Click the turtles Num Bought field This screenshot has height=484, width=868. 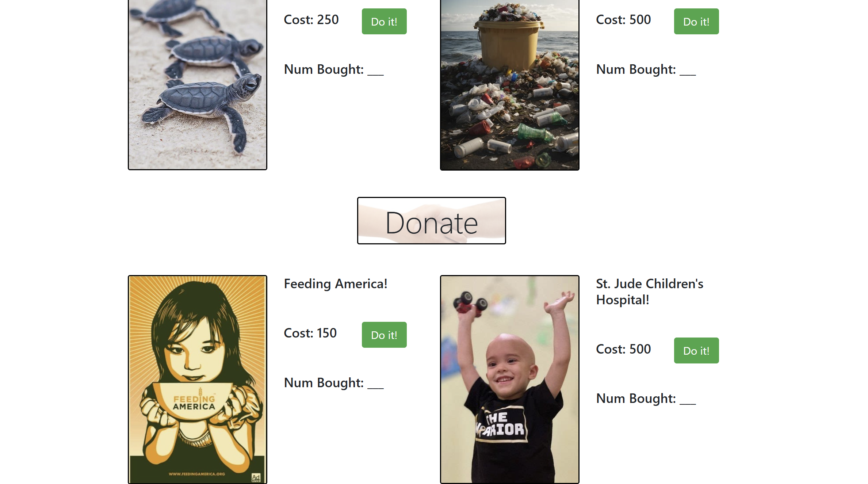pyautogui.click(x=334, y=69)
